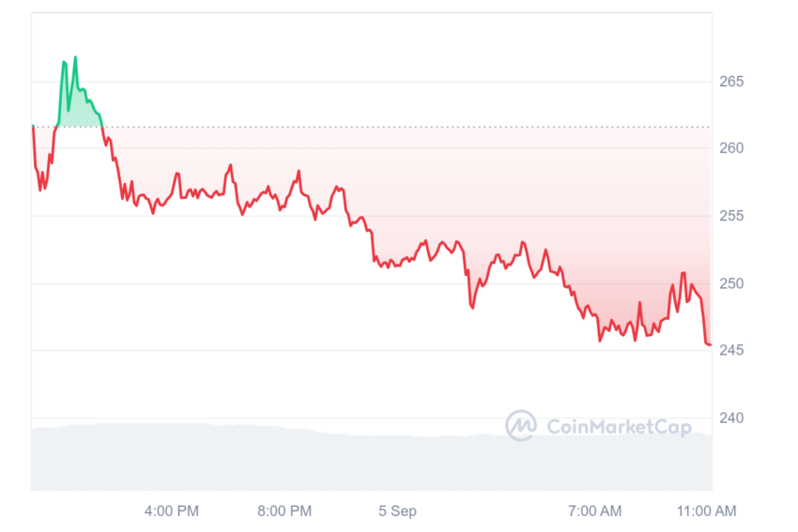Click the red price line's final endpoint

pos(710,345)
